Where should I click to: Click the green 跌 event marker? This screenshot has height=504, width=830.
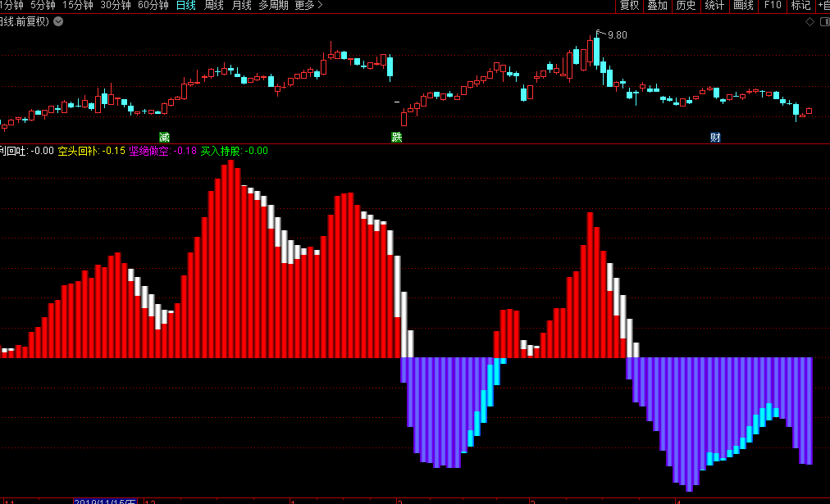[x=397, y=137]
